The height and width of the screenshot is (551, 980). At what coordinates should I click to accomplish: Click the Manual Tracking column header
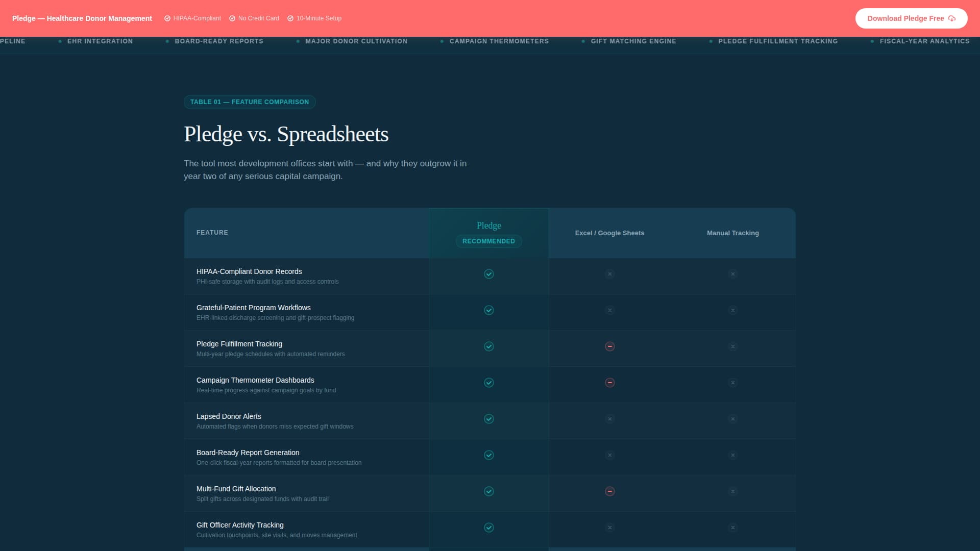point(733,233)
